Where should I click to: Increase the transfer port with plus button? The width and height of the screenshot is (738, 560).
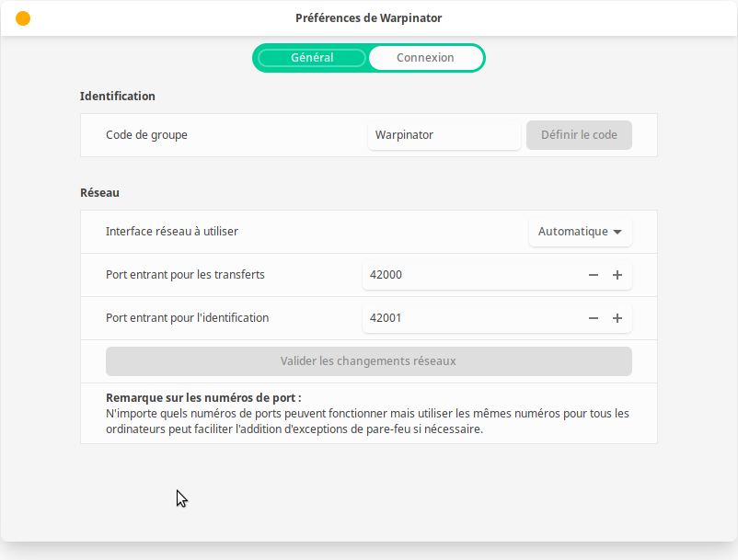pyautogui.click(x=617, y=275)
